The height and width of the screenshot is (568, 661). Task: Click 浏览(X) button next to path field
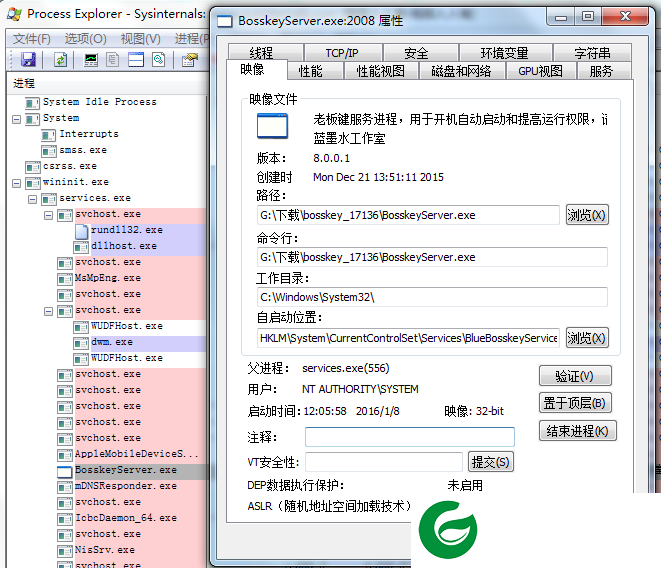(x=587, y=215)
